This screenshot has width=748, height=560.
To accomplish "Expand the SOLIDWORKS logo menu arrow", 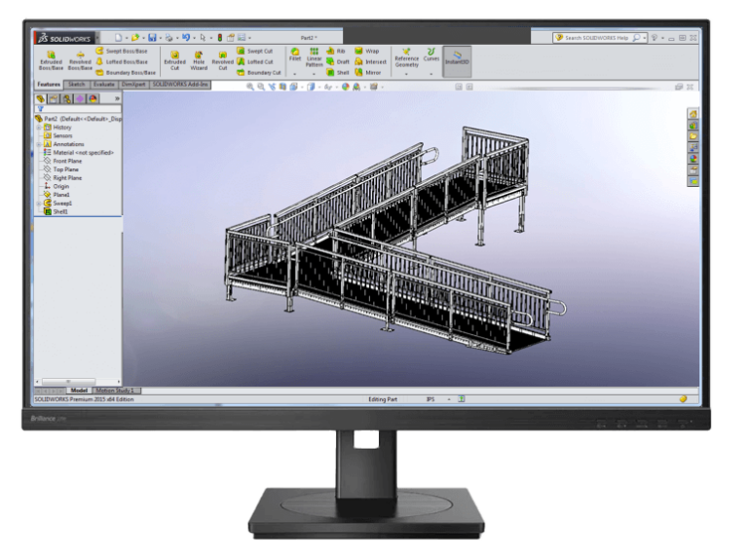I will (96, 38).
